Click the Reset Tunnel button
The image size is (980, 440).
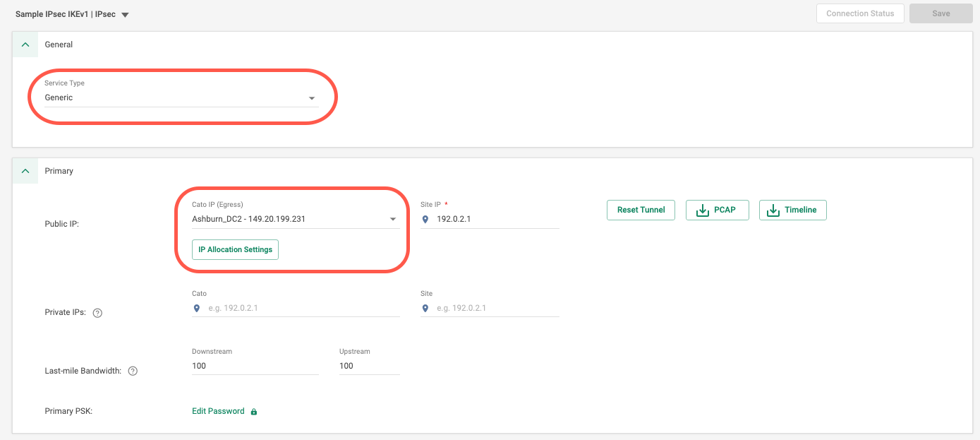641,210
